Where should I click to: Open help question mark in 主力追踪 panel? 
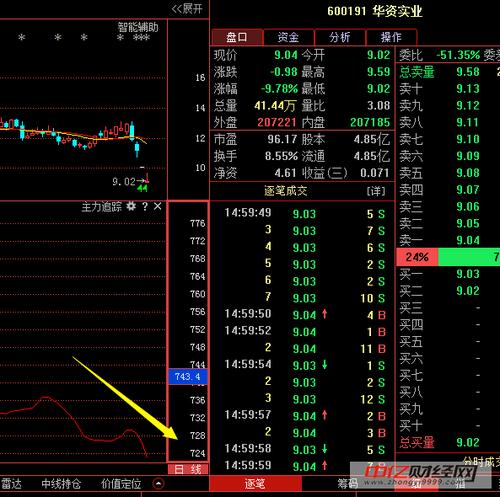tap(145, 206)
